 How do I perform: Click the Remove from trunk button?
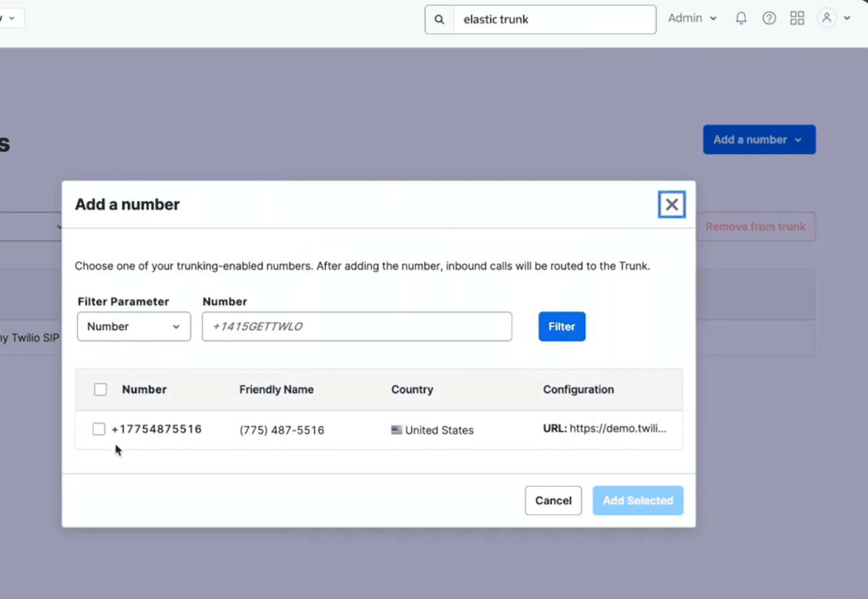[755, 227]
